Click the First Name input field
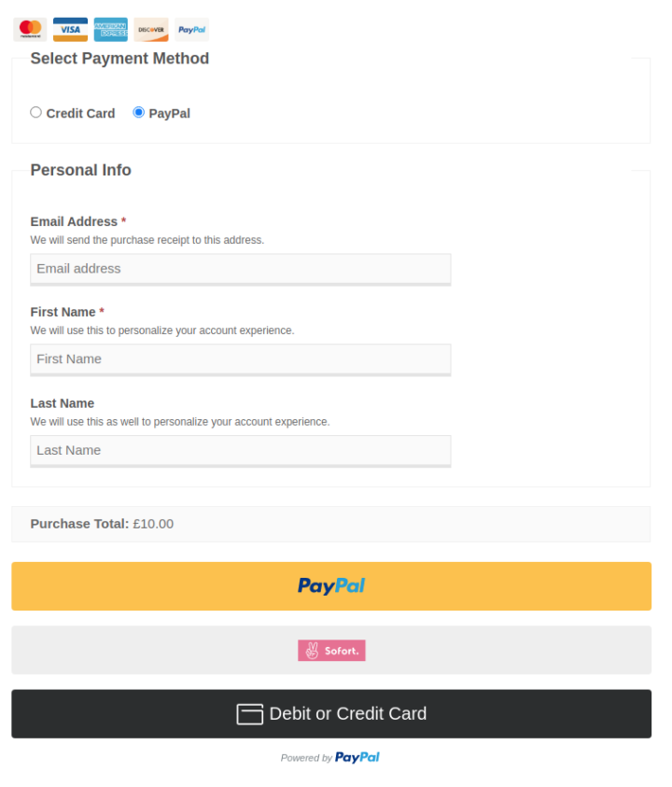 pyautogui.click(x=240, y=359)
